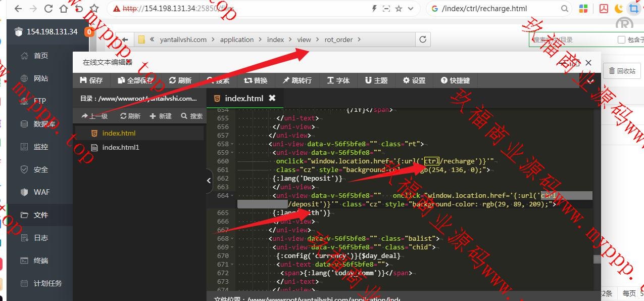Toggle the include subdirectory checkbox
The image size is (644, 301).
[x=621, y=39]
